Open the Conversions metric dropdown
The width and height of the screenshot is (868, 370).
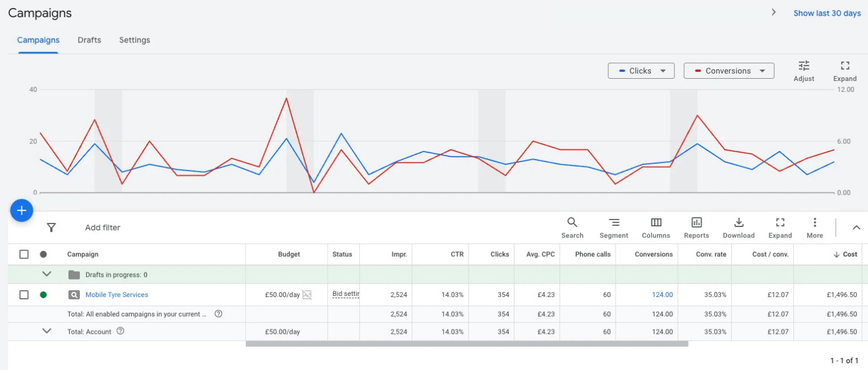tap(729, 71)
